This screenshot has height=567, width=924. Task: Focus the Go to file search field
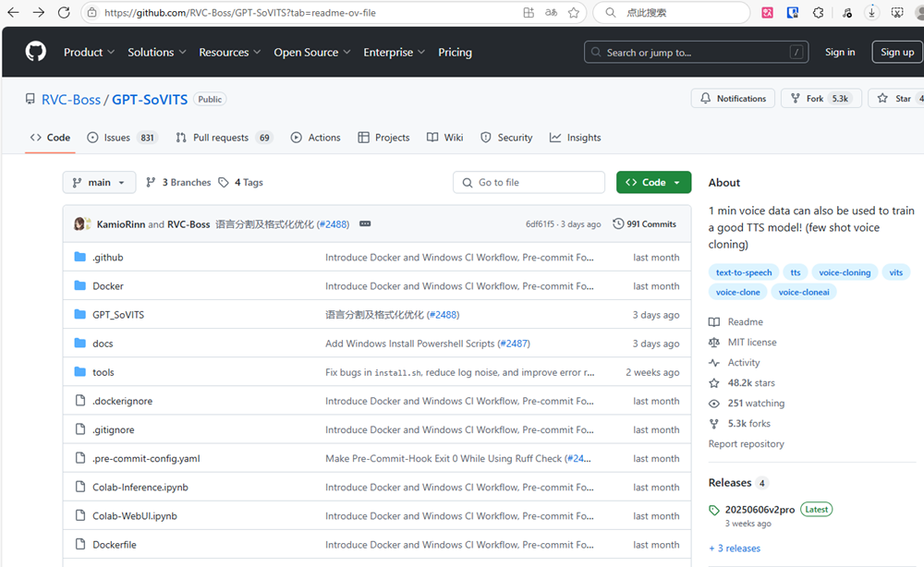tap(529, 183)
